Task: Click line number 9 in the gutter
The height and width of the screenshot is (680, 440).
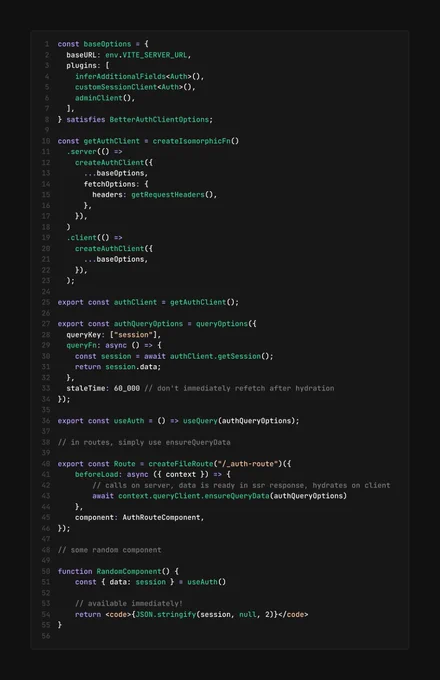Action: pos(47,130)
